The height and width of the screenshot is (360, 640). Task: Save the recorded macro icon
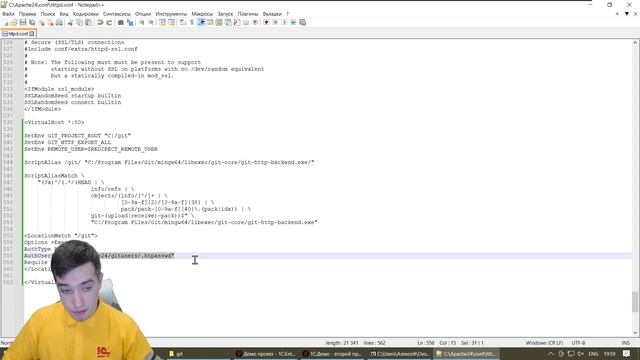pos(302,22)
